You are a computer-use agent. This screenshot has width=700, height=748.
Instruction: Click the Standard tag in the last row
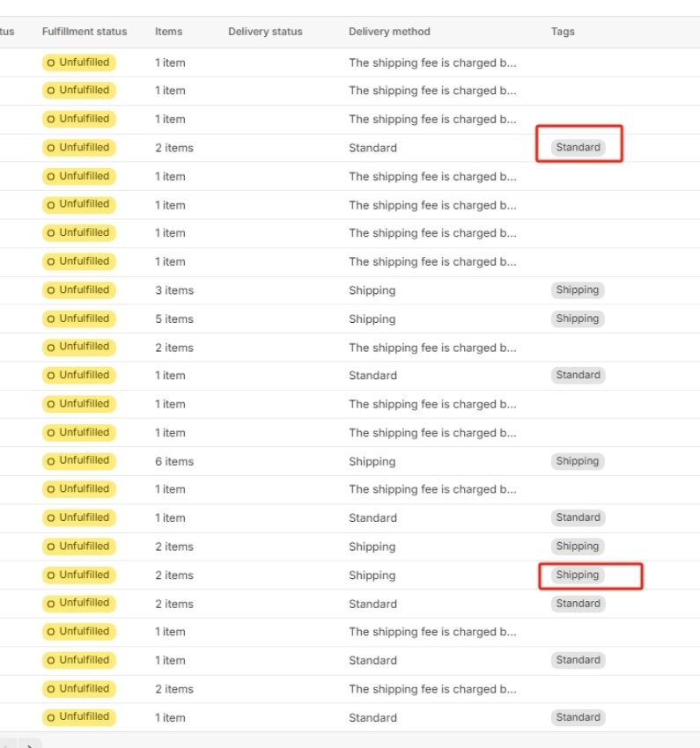[x=578, y=717]
